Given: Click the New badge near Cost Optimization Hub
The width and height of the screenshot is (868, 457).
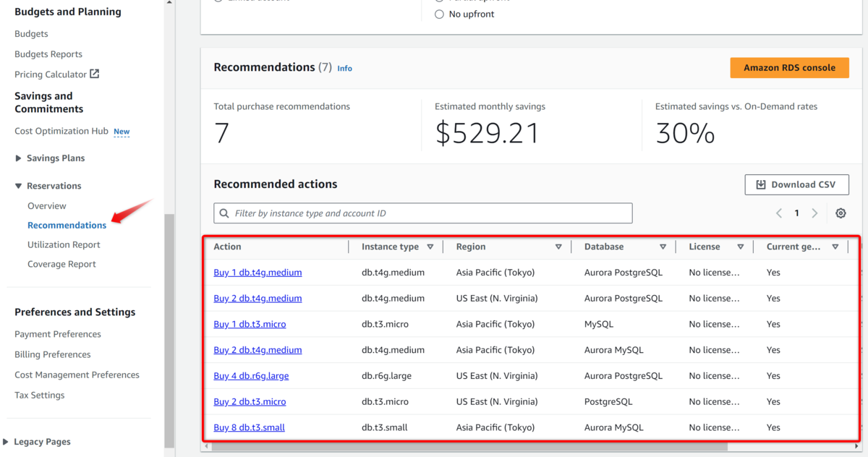Looking at the screenshot, I should [122, 132].
